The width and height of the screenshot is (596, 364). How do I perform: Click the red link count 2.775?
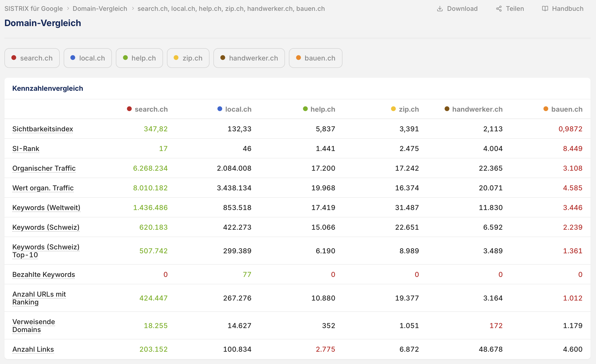326,349
